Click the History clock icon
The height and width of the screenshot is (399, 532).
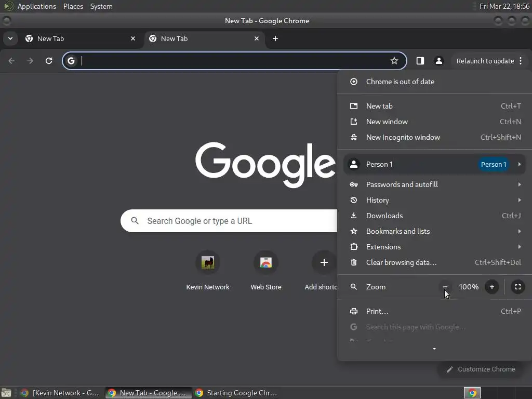click(x=353, y=200)
